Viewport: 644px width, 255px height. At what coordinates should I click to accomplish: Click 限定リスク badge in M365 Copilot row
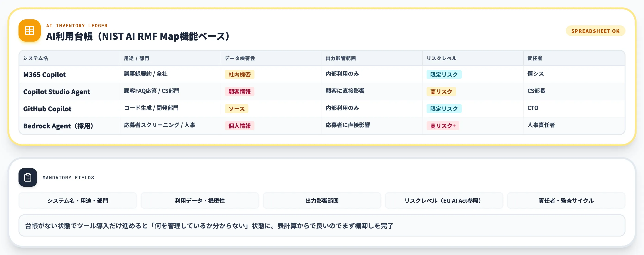click(444, 74)
